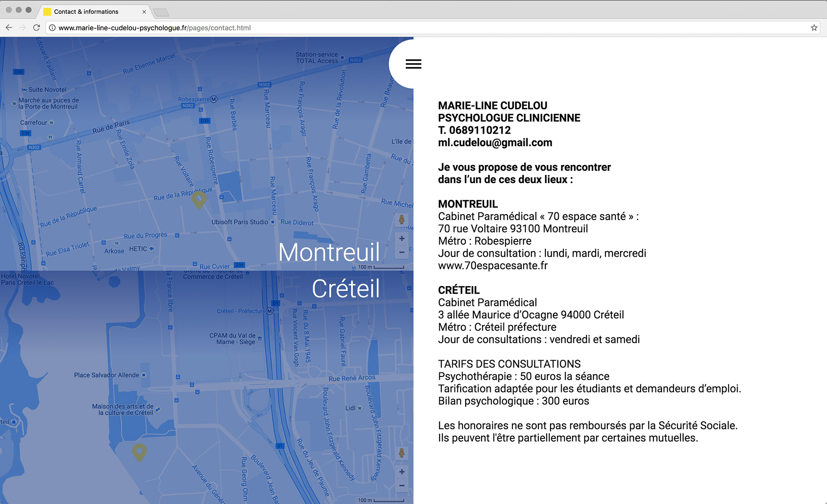Select Street View pegman on Créteil map
Viewport: 827px width, 504px height.
click(401, 453)
